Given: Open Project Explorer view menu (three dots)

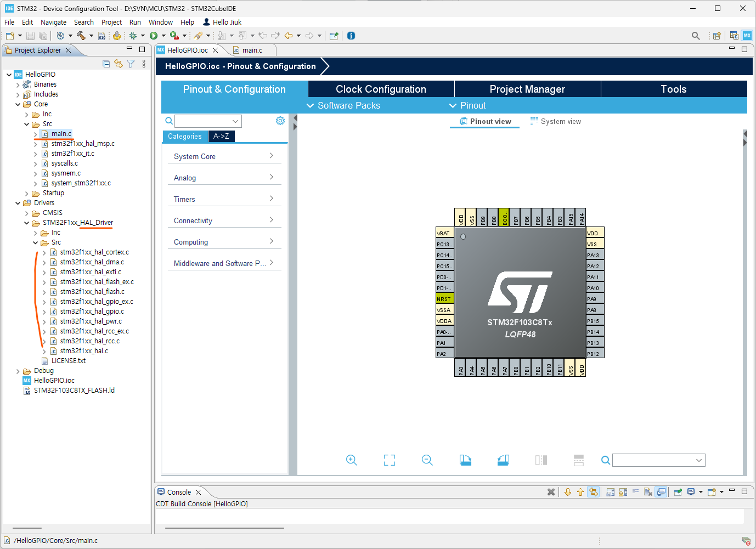Looking at the screenshot, I should (x=144, y=64).
